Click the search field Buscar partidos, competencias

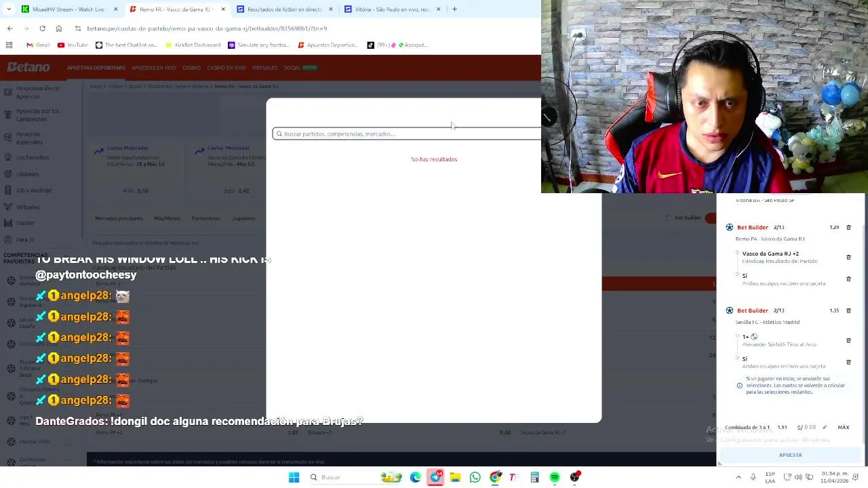point(407,134)
